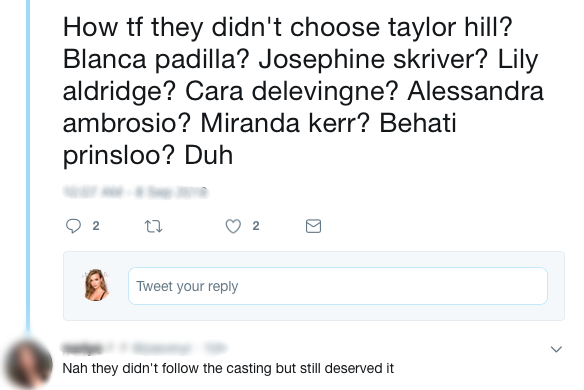Click the reply count 2 beside bubble
584x390 pixels.
[x=96, y=226]
